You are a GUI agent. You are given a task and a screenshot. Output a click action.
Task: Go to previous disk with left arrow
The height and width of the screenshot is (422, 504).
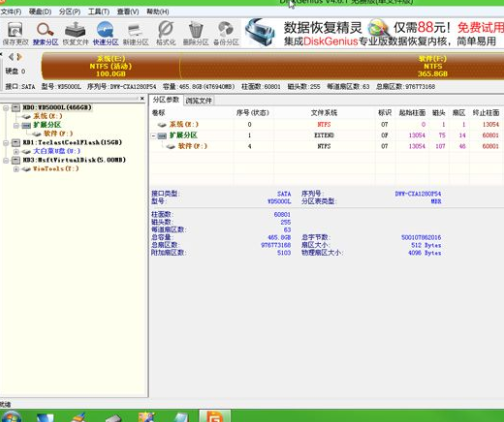click(x=11, y=57)
